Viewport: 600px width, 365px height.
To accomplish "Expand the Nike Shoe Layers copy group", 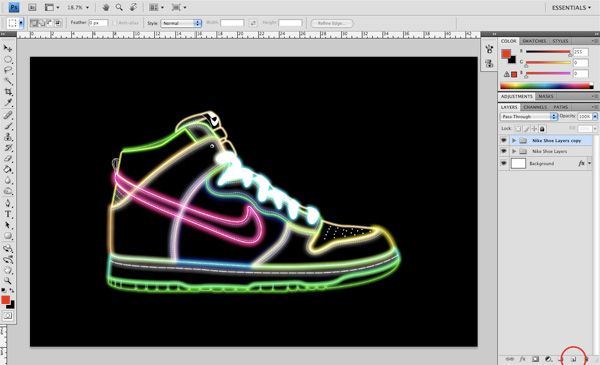I will click(x=514, y=141).
